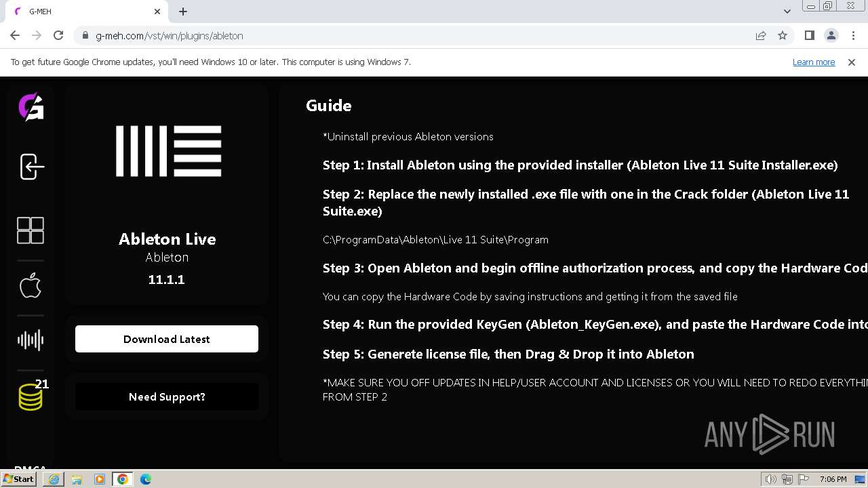Open the tab search chevron
868x488 pixels.
pyautogui.click(x=787, y=12)
